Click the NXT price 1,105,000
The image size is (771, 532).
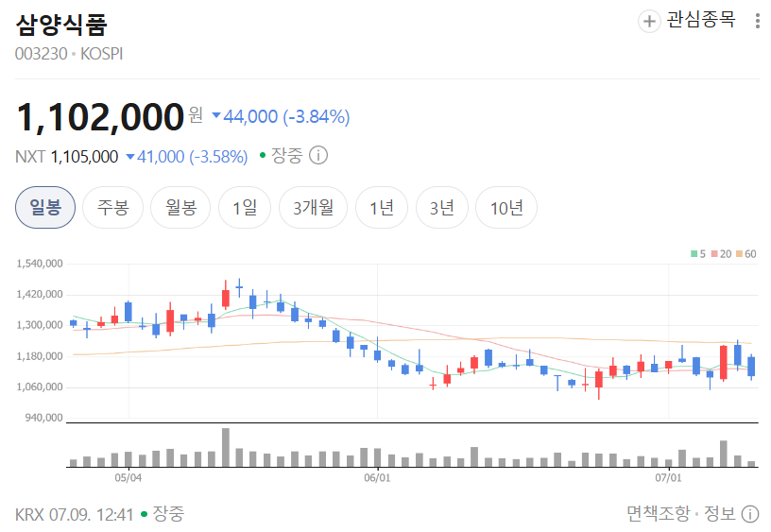85,156
